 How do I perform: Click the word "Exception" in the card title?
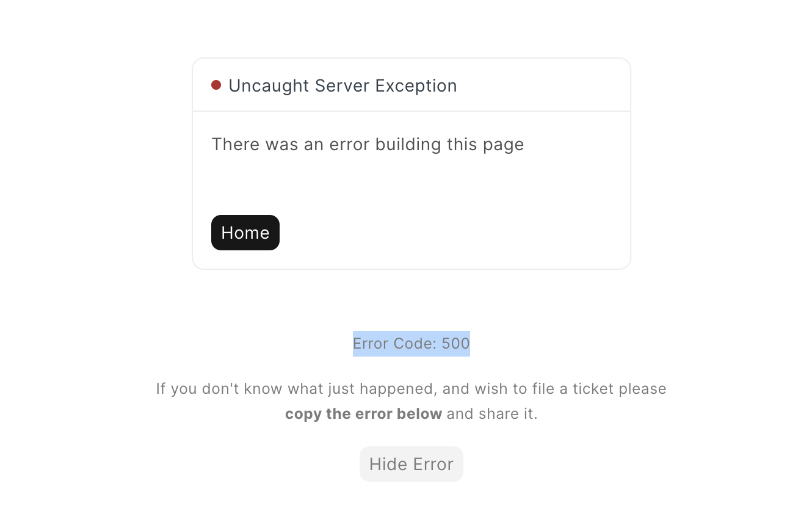click(x=416, y=86)
